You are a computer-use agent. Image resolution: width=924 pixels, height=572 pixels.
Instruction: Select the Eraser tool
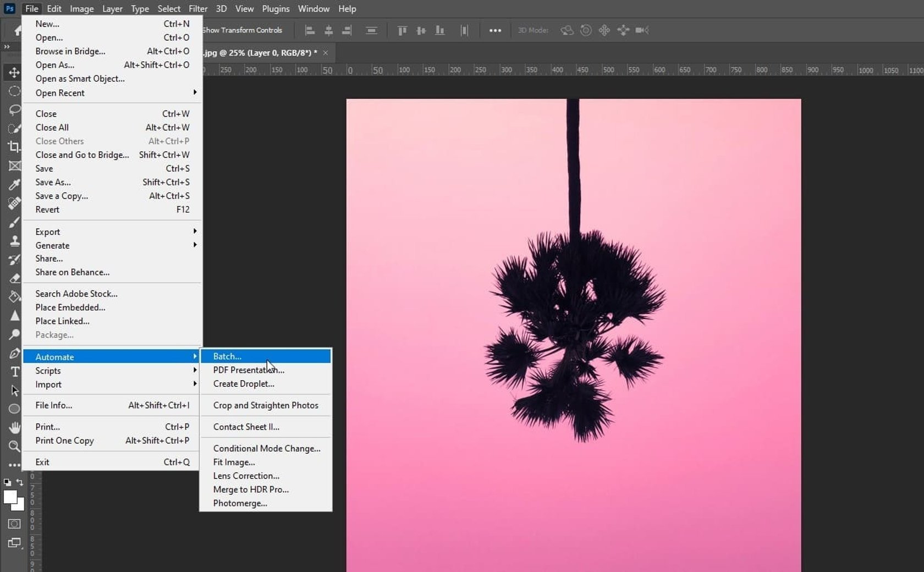tap(14, 278)
